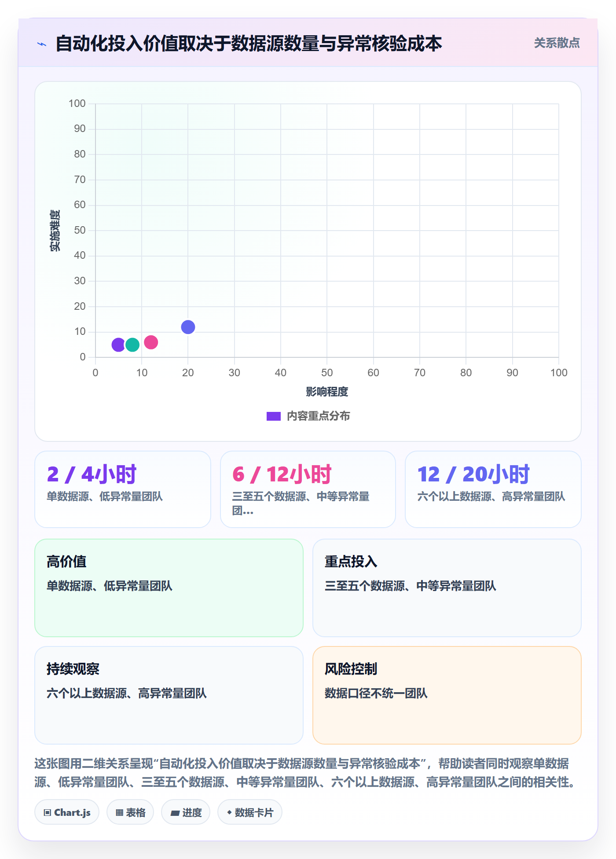Select the 12 / 20小时 stat value

[473, 474]
